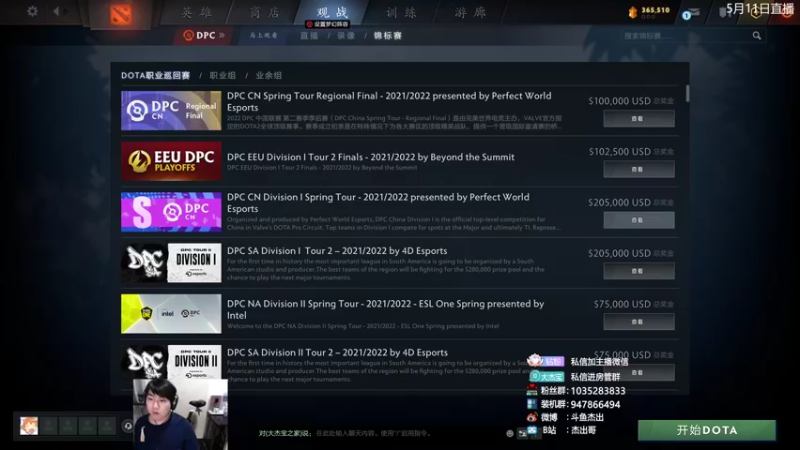Click the $102,500 USD prize text
The width and height of the screenshot is (800, 450).
[x=619, y=152]
